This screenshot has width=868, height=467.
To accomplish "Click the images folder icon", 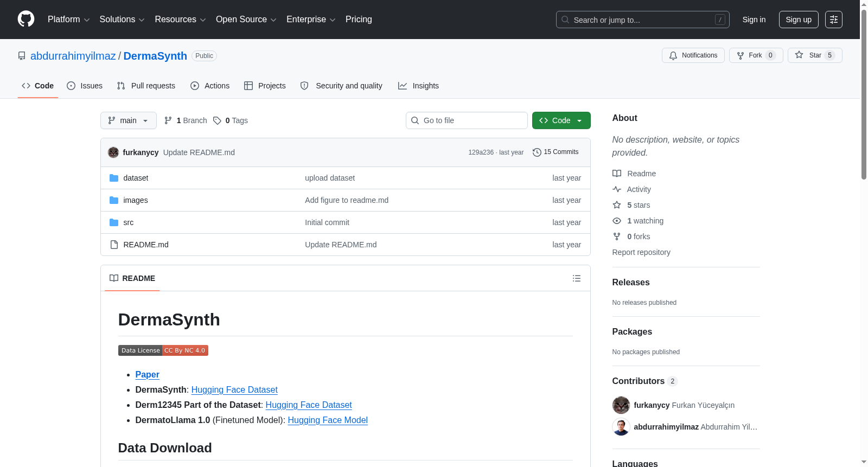I will [114, 200].
